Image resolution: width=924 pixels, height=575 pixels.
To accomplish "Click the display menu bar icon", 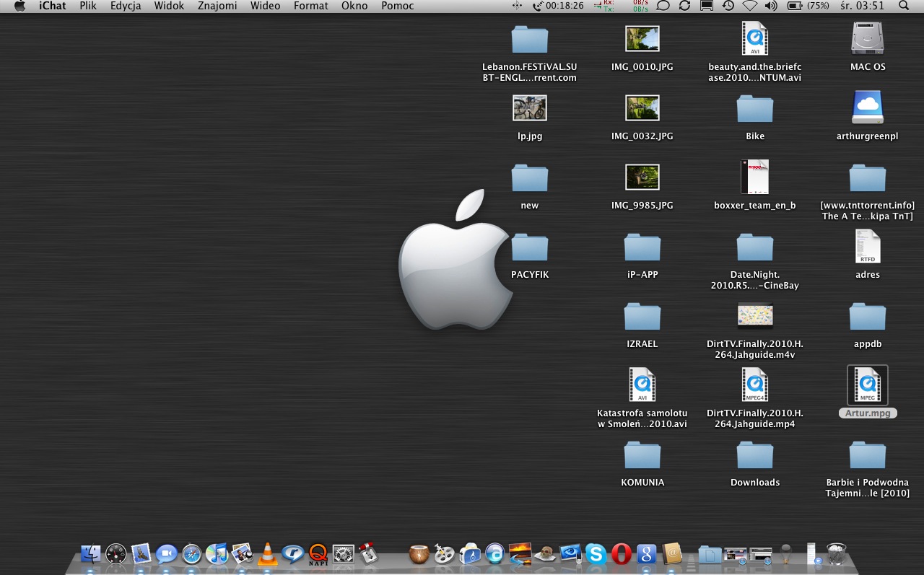I will tap(707, 6).
